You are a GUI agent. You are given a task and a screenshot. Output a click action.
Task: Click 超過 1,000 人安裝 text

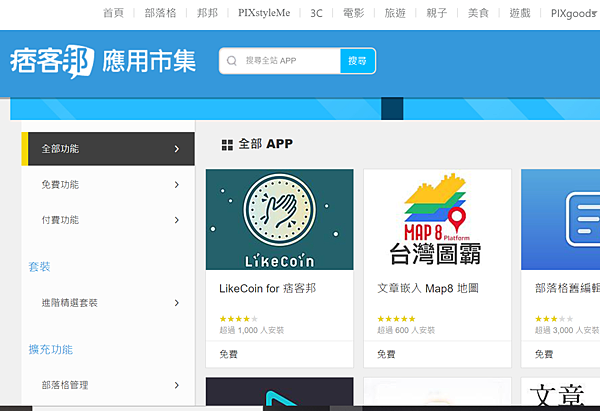click(x=252, y=330)
